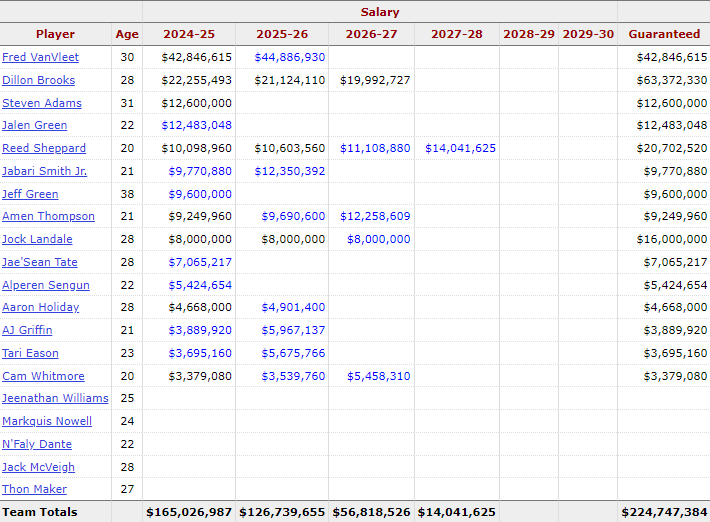Open Alperen Sengun player page
Screen dimensions: 710x522
46,285
